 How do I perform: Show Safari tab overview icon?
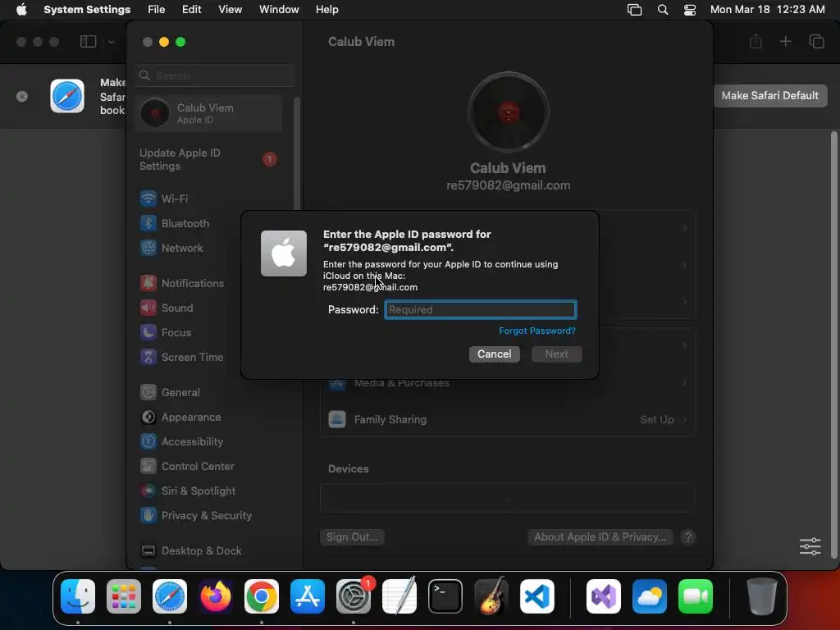pyautogui.click(x=816, y=41)
